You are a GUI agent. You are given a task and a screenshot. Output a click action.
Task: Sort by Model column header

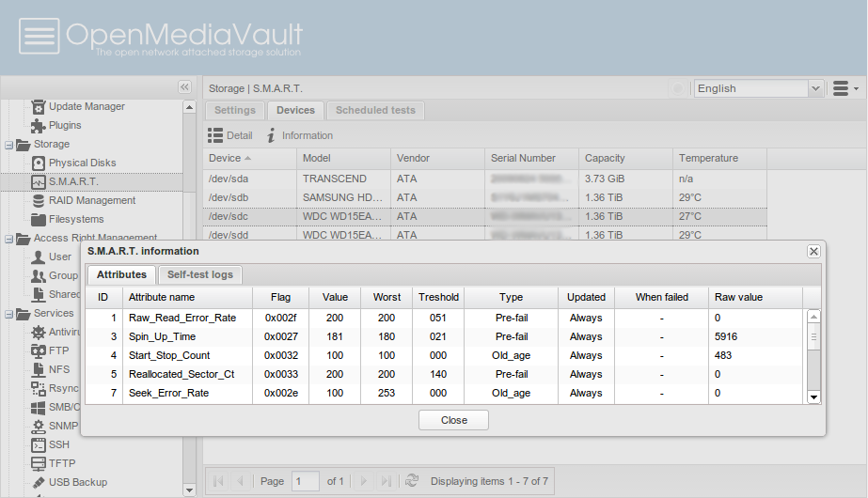point(344,158)
